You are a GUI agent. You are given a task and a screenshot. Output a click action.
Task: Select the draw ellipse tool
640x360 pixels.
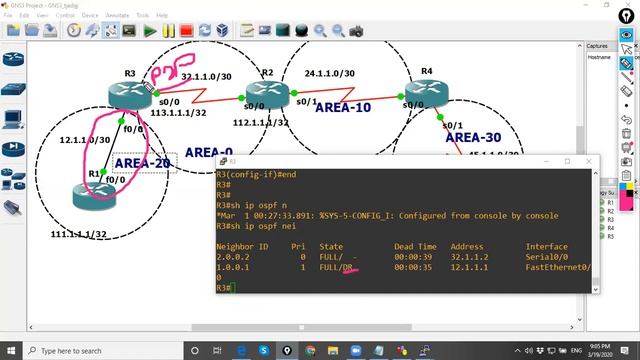click(x=301, y=31)
